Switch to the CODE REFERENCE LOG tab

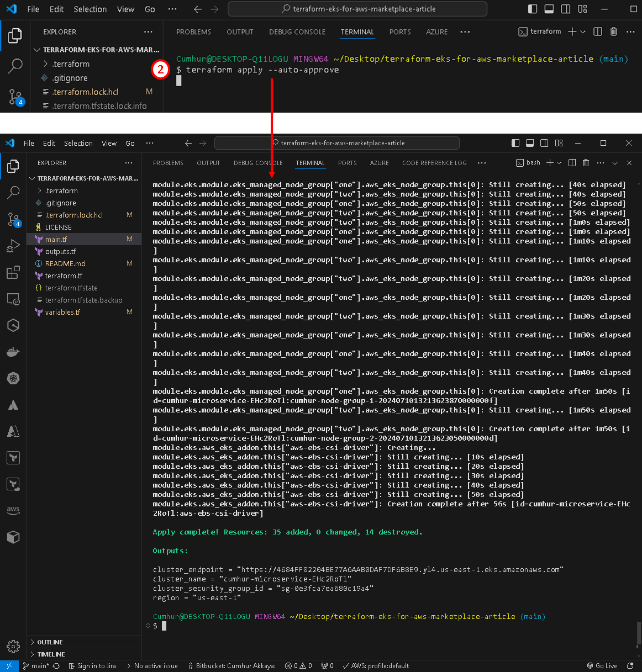coord(434,163)
